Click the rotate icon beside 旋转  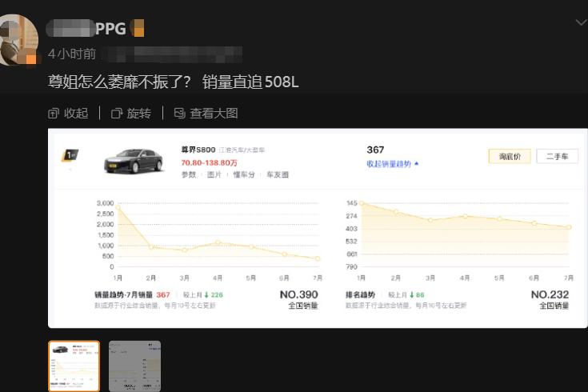click(x=117, y=114)
